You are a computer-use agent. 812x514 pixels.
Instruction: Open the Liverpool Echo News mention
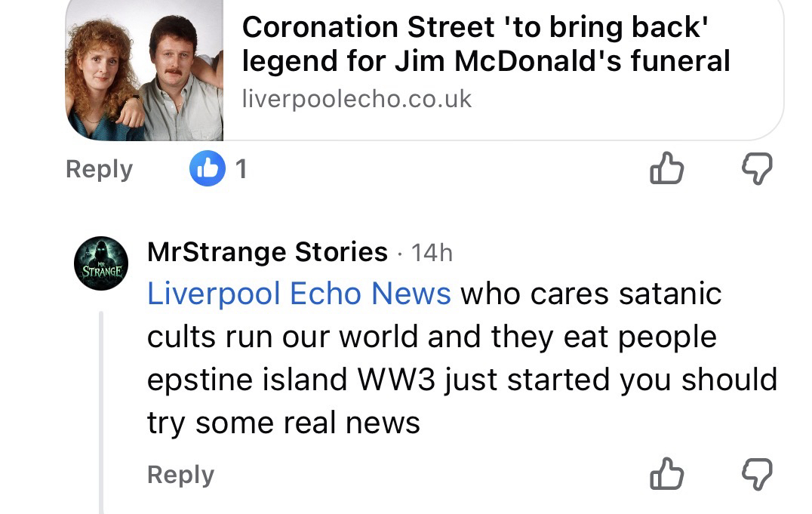click(299, 294)
